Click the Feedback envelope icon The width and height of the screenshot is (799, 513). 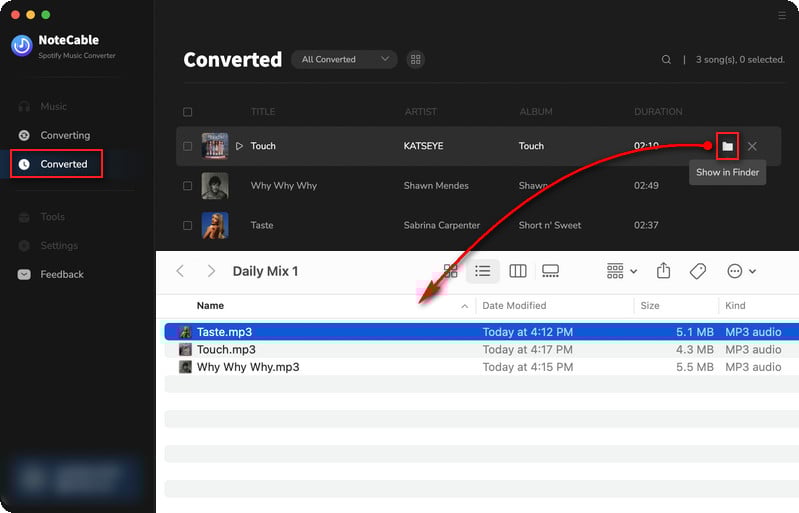[24, 274]
